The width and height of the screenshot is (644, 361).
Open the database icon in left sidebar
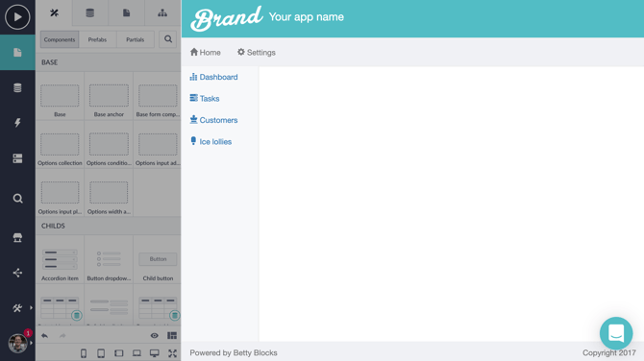(17, 87)
